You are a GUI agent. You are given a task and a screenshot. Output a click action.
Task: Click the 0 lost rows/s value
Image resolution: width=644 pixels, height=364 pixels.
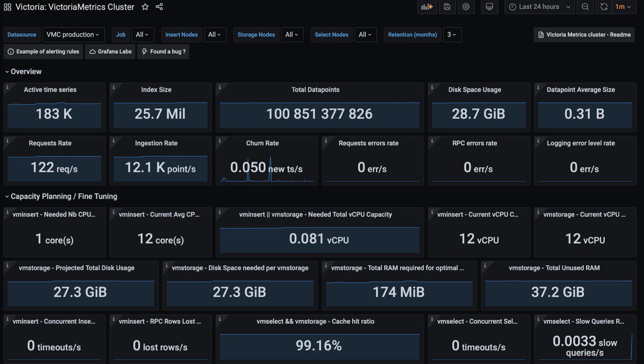(160, 346)
